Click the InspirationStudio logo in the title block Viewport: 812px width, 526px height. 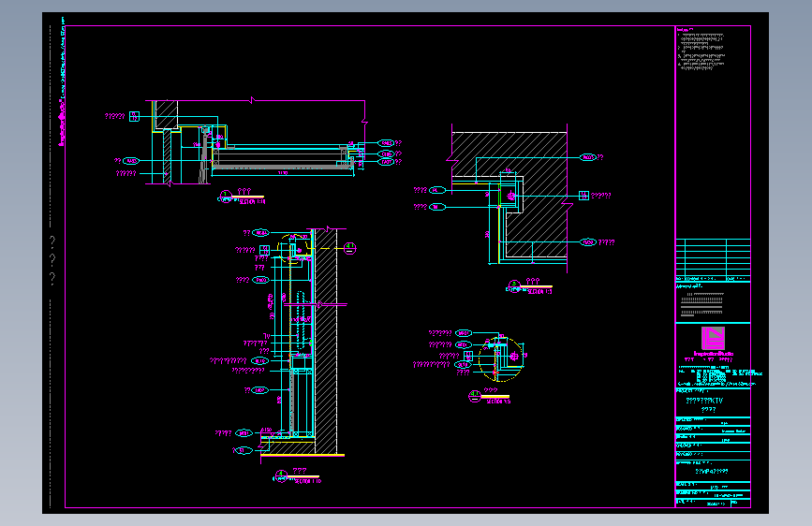coord(713,339)
